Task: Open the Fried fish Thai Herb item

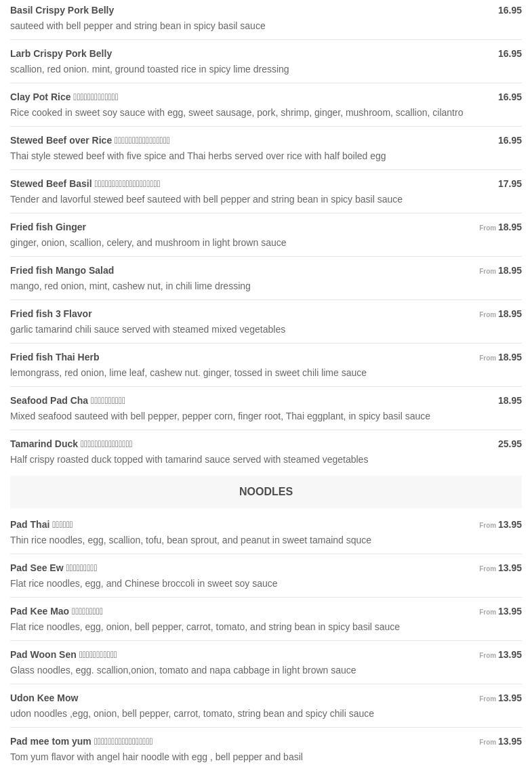Action: click(x=55, y=358)
